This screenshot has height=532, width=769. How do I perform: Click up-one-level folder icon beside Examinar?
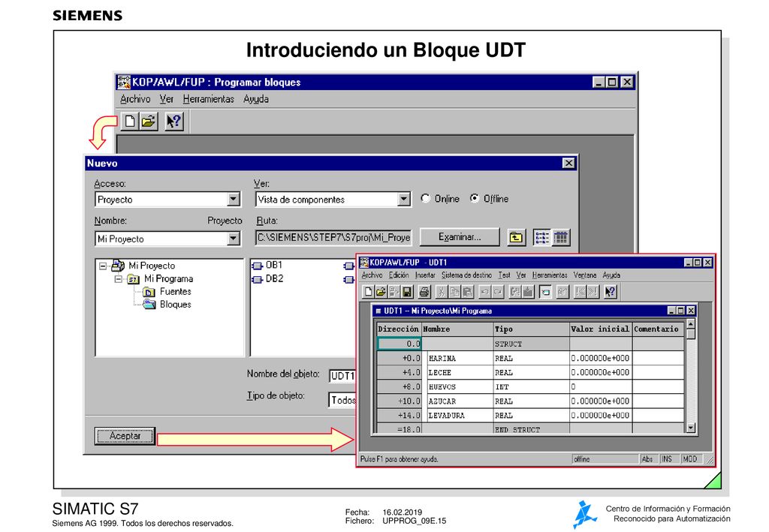(x=516, y=238)
